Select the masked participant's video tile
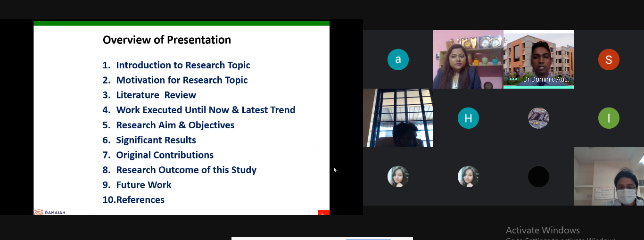Screen dimensions: 644x240 [609, 176]
